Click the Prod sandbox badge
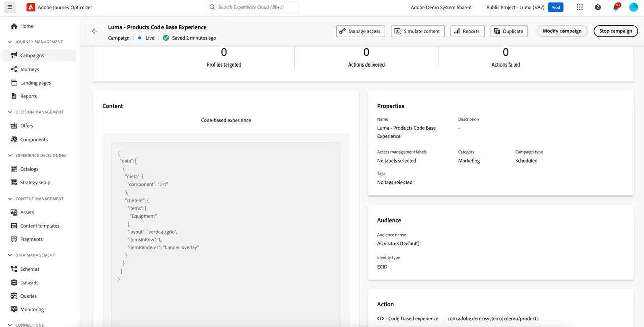Screen dimensions: 644x327 pos(556,7)
